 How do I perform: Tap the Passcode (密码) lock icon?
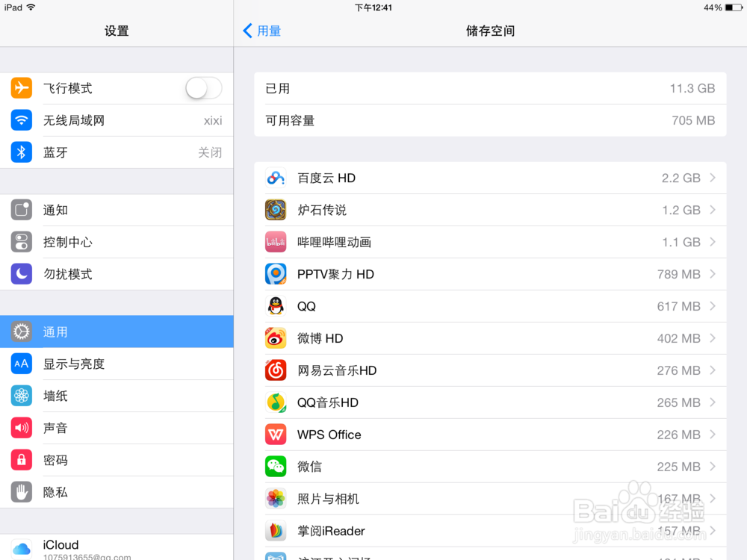point(22,460)
